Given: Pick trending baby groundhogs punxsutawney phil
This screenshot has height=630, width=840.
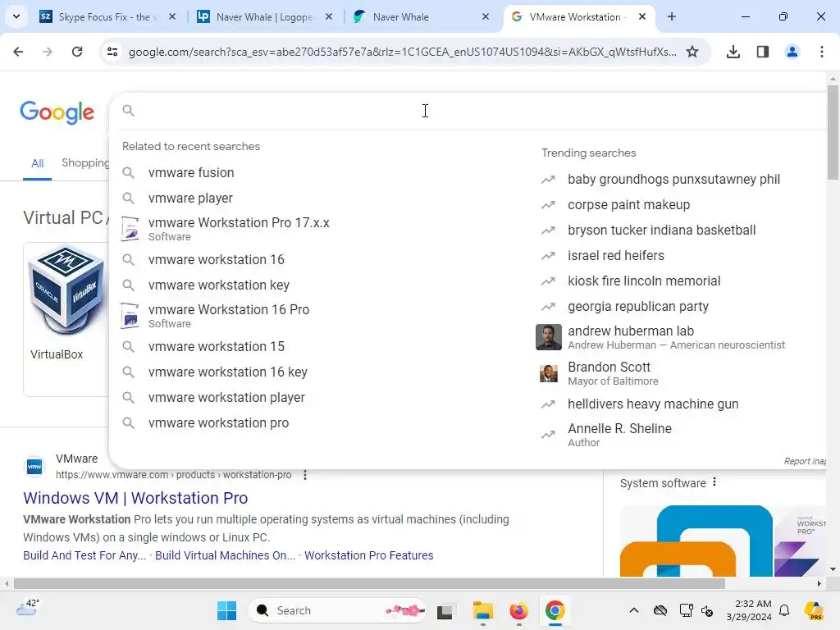Looking at the screenshot, I should tap(673, 179).
